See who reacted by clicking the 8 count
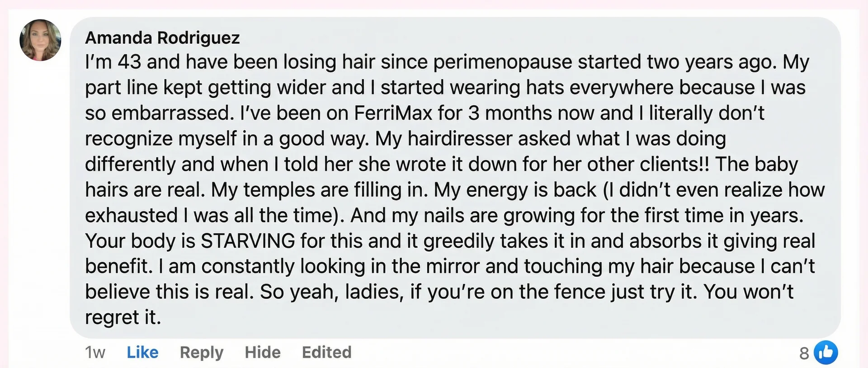The width and height of the screenshot is (868, 368). pyautogui.click(x=804, y=352)
